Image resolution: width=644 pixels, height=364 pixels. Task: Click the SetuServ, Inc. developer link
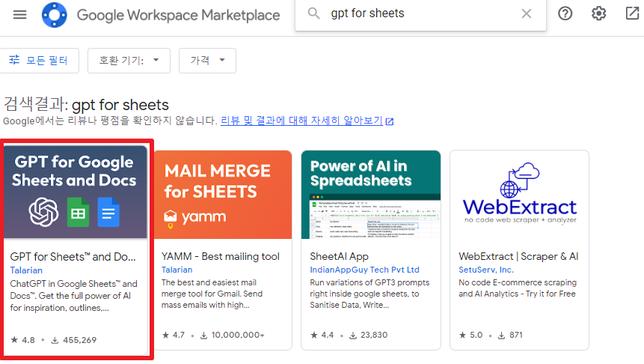click(x=486, y=270)
